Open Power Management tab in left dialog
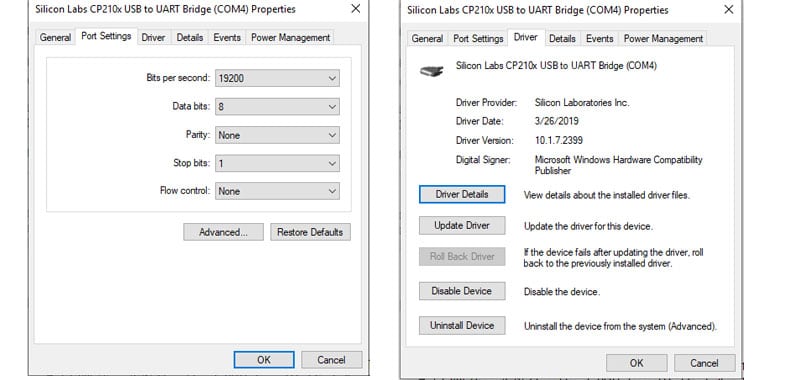 (x=290, y=37)
